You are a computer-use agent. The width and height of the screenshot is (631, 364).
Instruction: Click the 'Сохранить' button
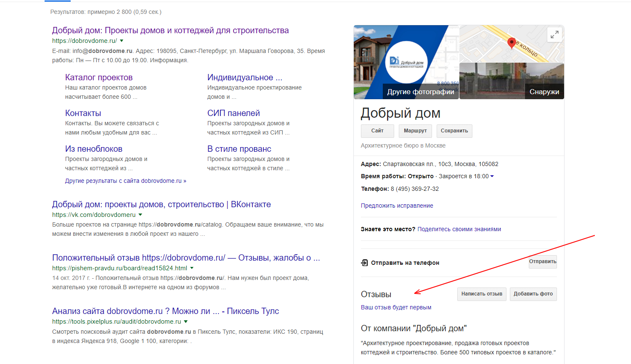point(454,131)
